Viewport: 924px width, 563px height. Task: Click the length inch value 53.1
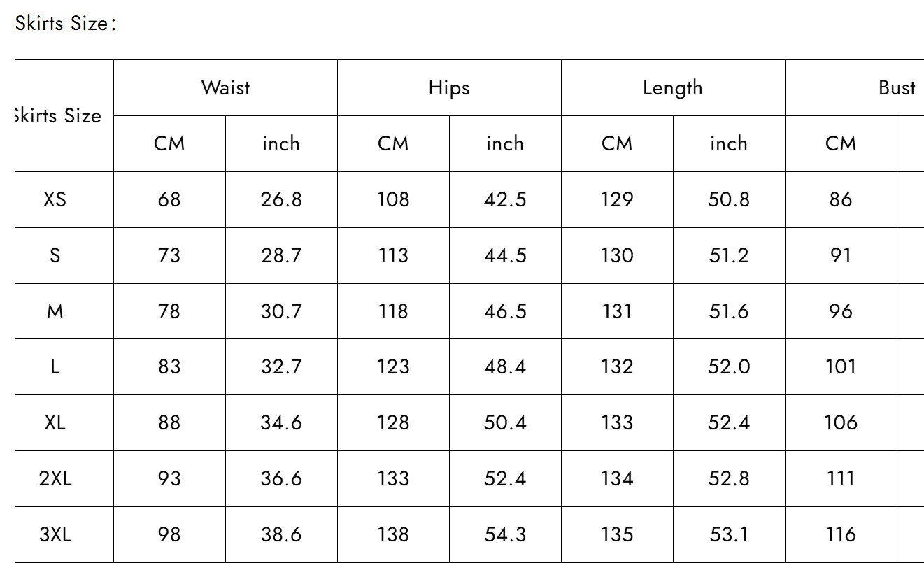pyautogui.click(x=729, y=535)
